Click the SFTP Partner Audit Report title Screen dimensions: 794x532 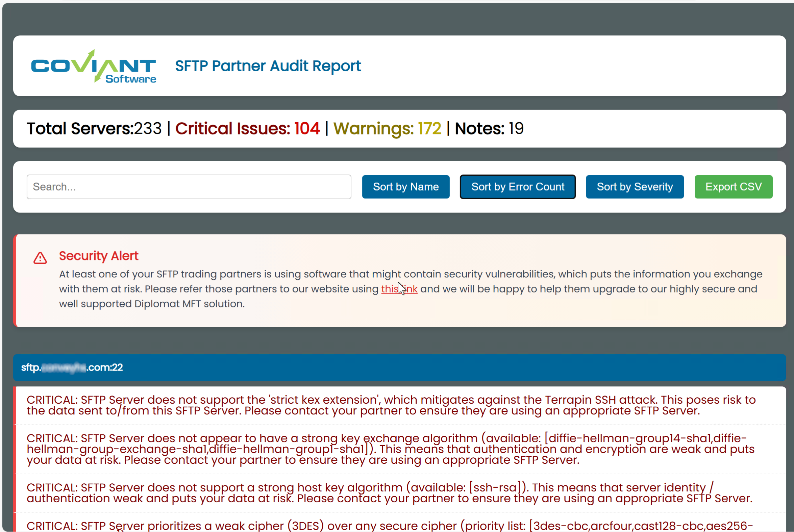[x=268, y=66]
